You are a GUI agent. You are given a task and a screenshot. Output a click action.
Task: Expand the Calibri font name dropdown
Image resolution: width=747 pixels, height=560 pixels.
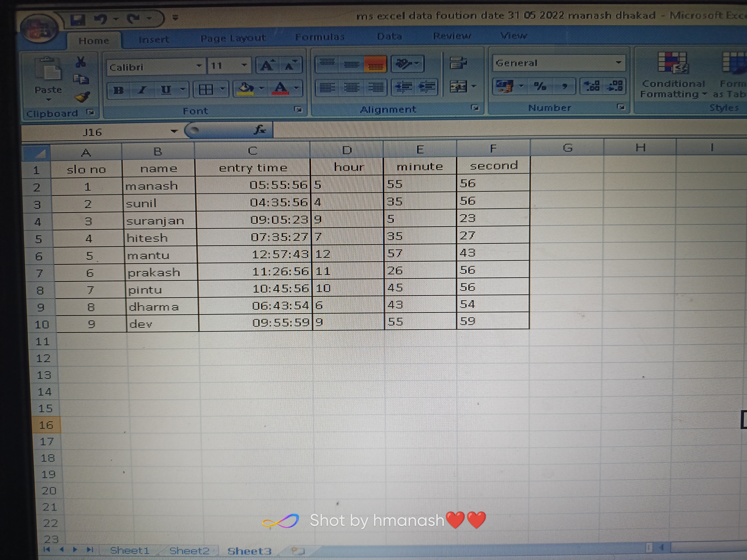(199, 66)
